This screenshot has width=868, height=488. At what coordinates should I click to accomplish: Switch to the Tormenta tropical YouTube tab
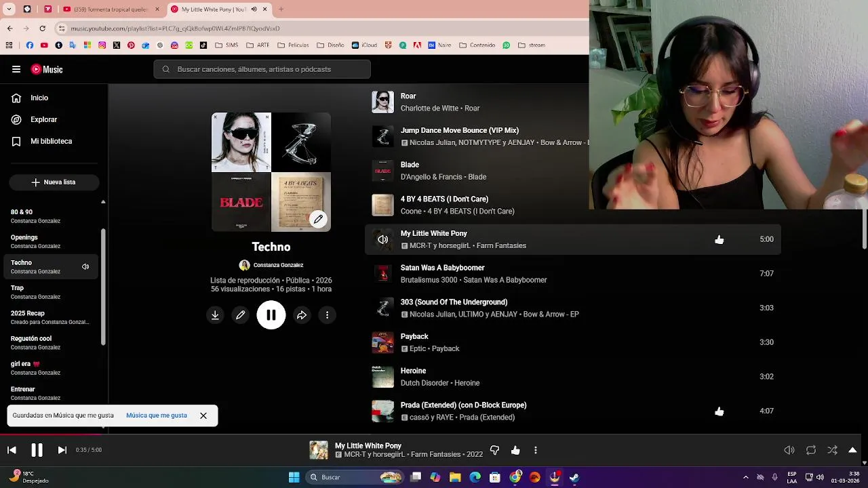tap(109, 9)
